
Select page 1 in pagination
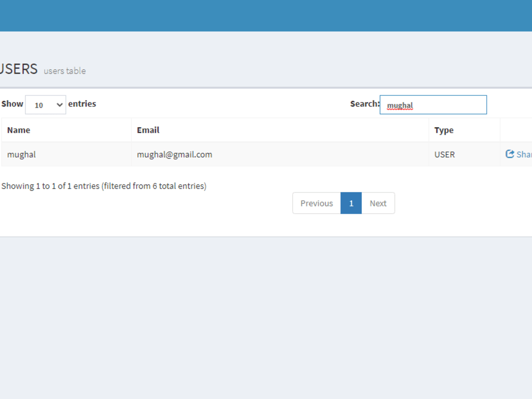coord(351,203)
